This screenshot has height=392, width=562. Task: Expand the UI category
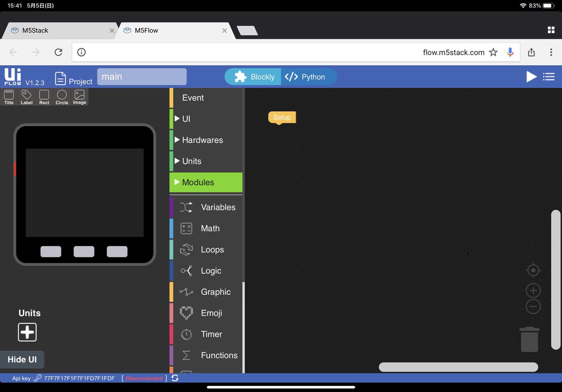[x=206, y=119]
